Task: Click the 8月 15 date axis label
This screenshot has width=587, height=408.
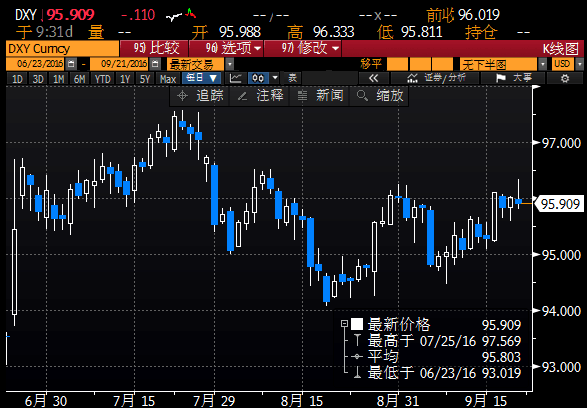Action: 302,401
